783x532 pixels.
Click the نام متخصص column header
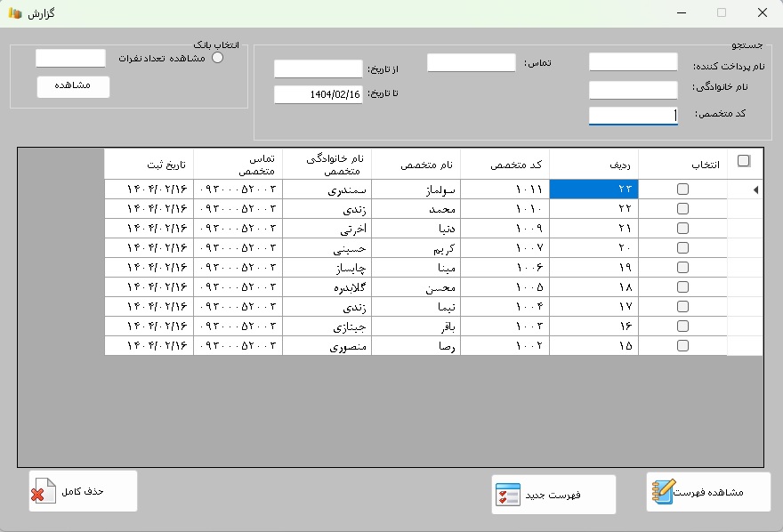416,165
